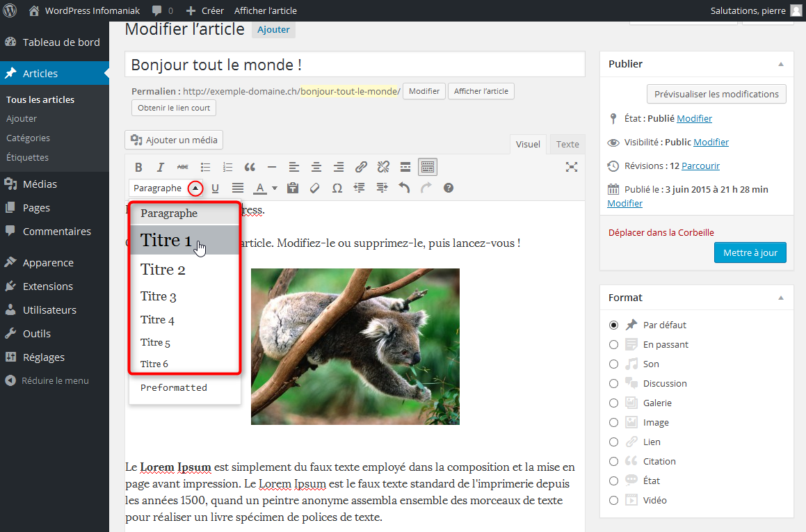Viewport: 806px width, 532px height.
Task: Click the Mettre à jour button
Action: [750, 252]
